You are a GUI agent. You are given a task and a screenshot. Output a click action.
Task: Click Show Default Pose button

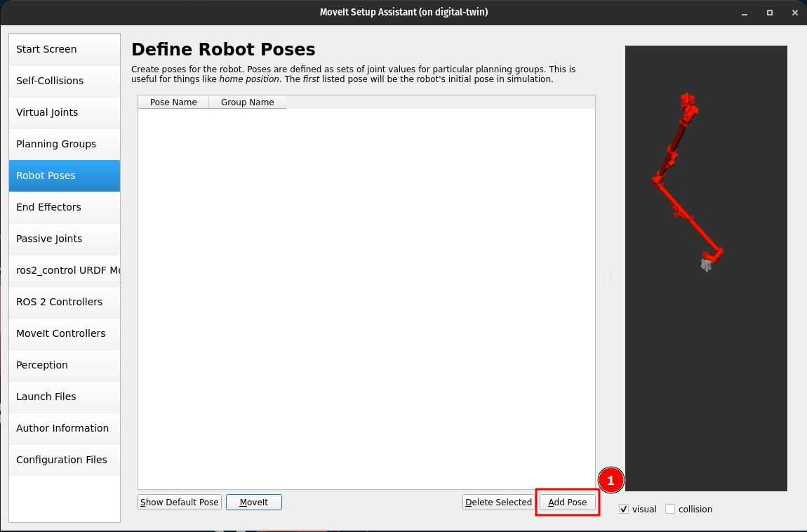[180, 503]
